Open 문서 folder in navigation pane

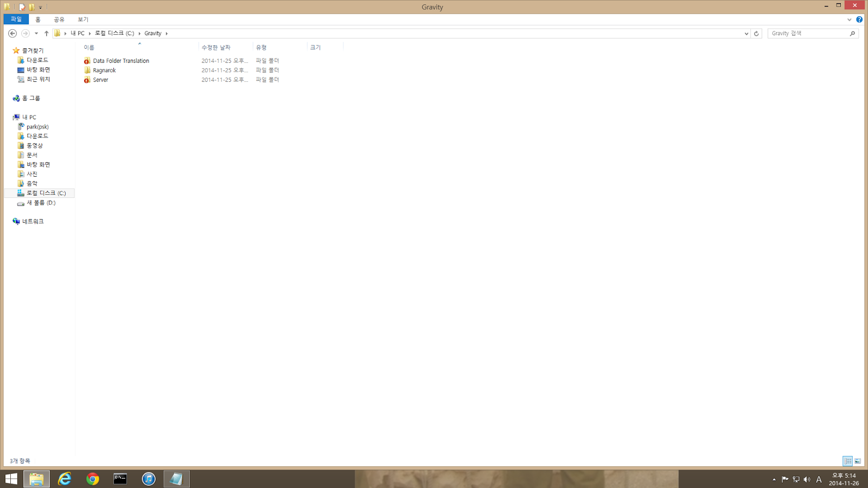click(32, 155)
